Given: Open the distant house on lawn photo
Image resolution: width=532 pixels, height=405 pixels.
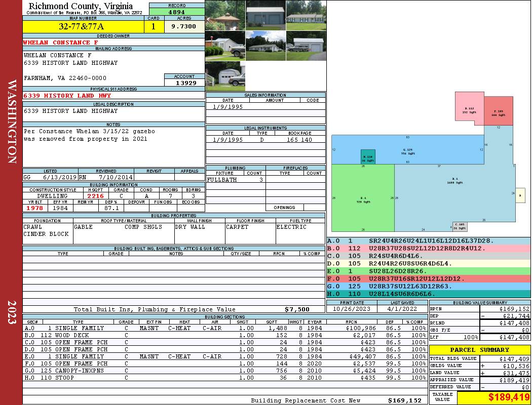Looking at the screenshot, I should tap(265, 46).
